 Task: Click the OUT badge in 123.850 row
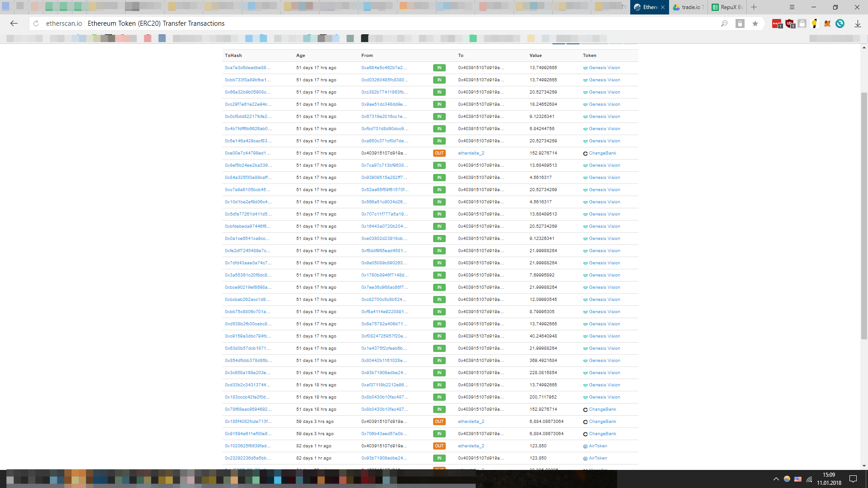click(439, 446)
